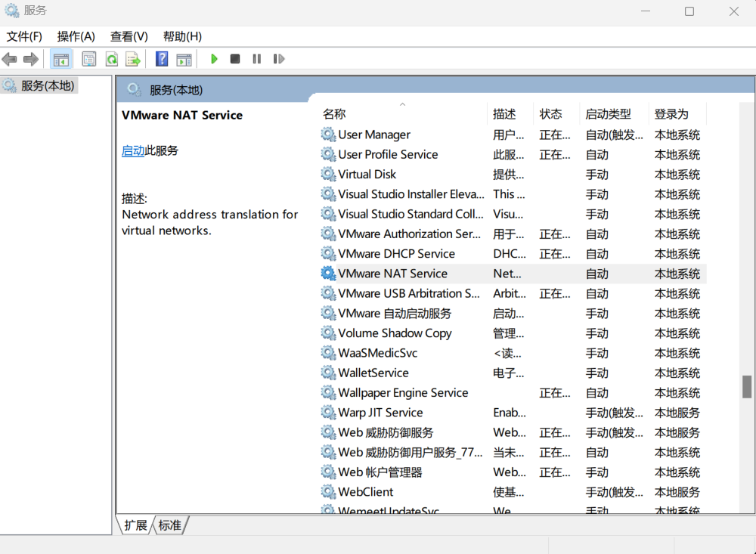Maximize the 服务 window
The width and height of the screenshot is (756, 554).
click(x=689, y=11)
